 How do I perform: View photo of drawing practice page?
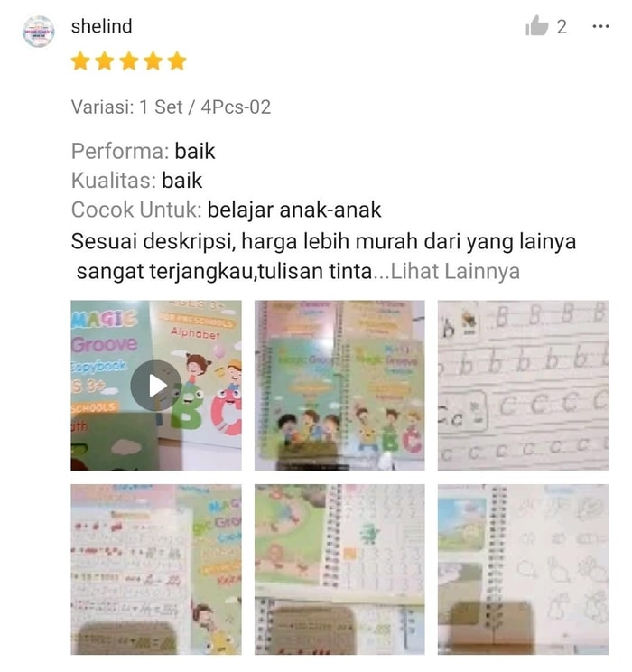[523, 569]
